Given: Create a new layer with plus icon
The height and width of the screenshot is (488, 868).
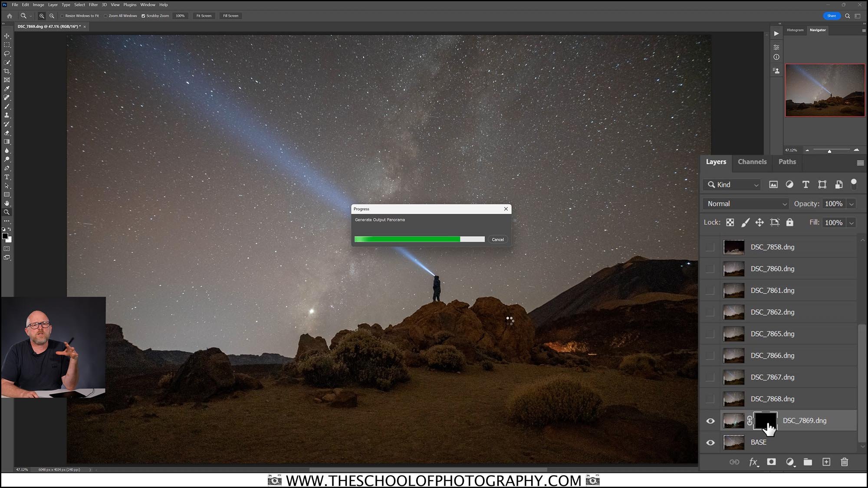Looking at the screenshot, I should click(826, 462).
